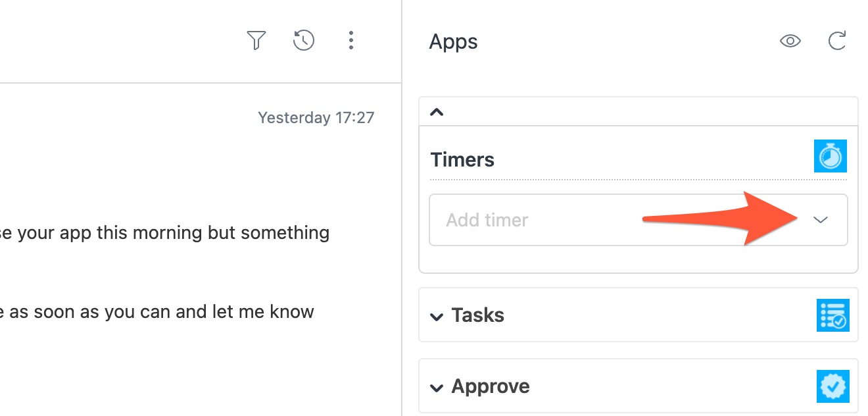Reload apps using the refresh icon
Viewport: 868px width, 416px height.
(836, 41)
